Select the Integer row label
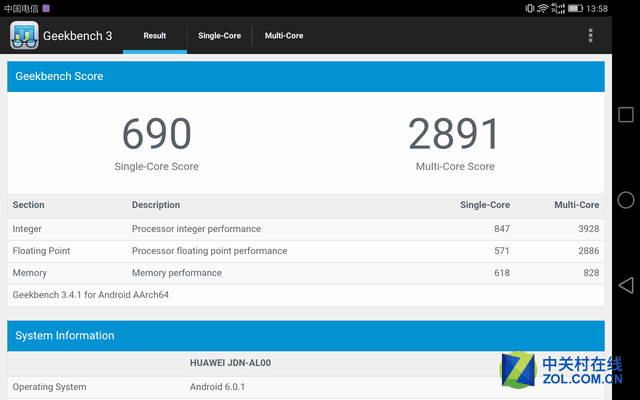Viewport: 640px width, 400px height. click(x=27, y=229)
